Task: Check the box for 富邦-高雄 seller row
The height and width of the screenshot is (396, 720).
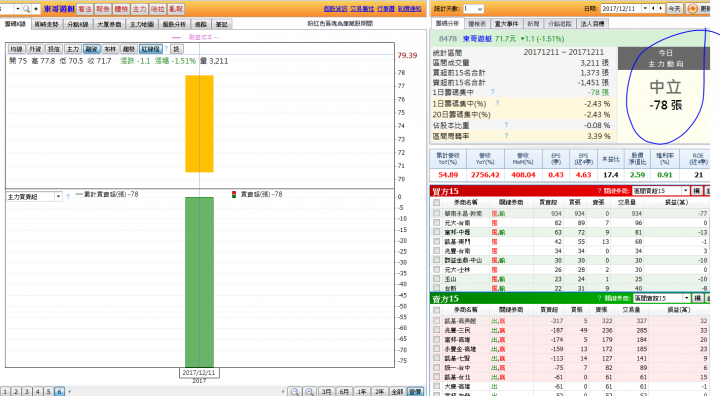Action: point(436,339)
